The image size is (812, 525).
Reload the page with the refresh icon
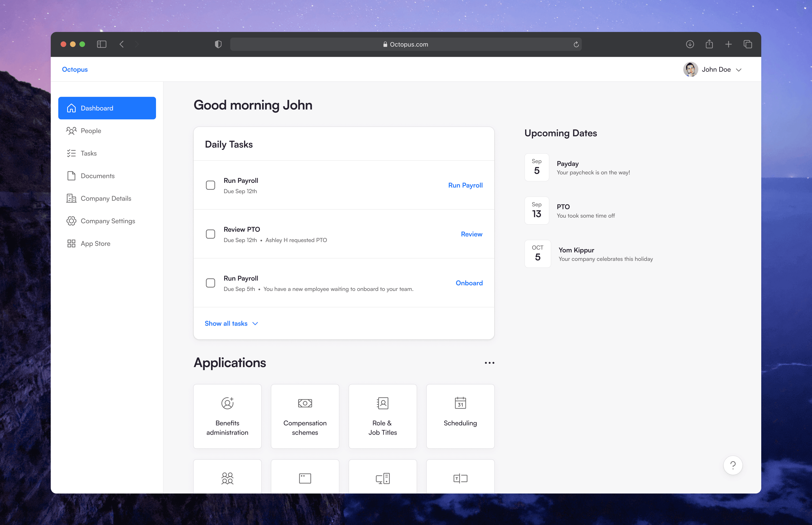(576, 44)
